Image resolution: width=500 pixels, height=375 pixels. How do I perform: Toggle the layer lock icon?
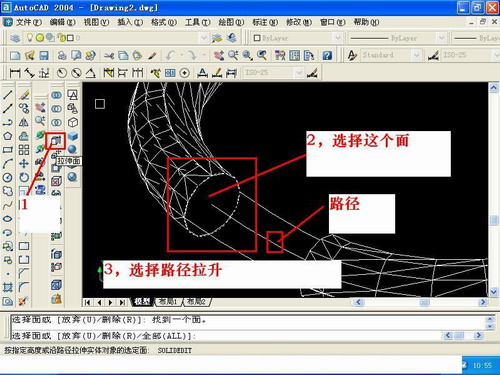click(x=61, y=38)
